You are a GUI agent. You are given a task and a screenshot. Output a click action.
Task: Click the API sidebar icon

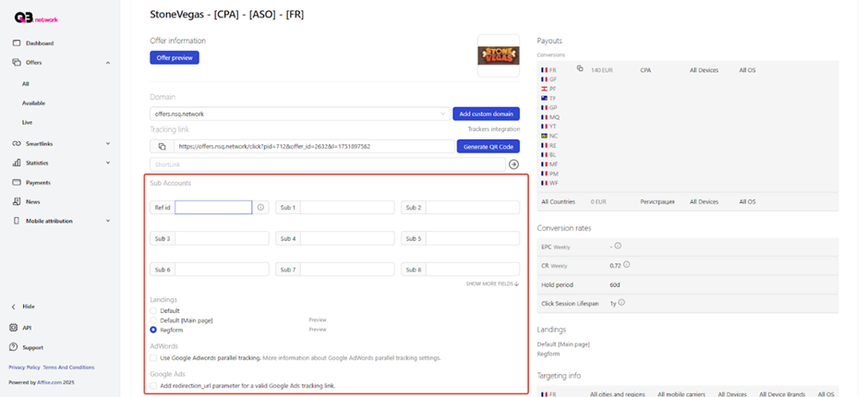click(14, 327)
